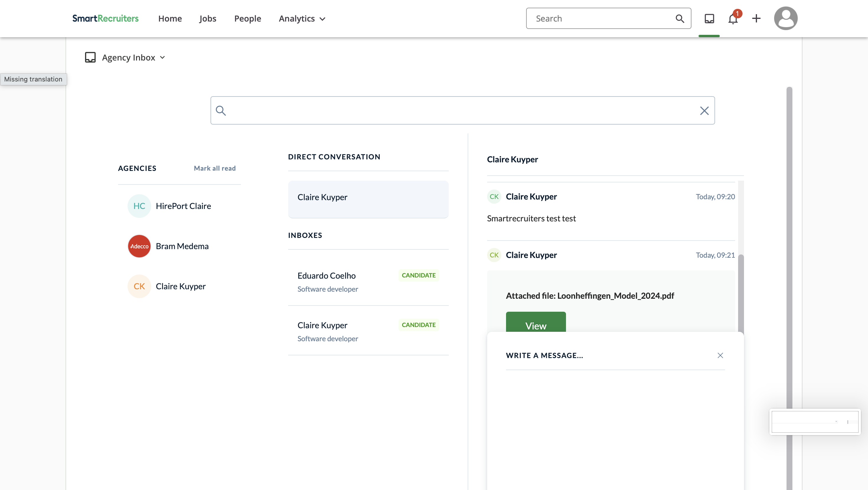Clear the inbox search with X
The width and height of the screenshot is (868, 490).
pos(704,110)
